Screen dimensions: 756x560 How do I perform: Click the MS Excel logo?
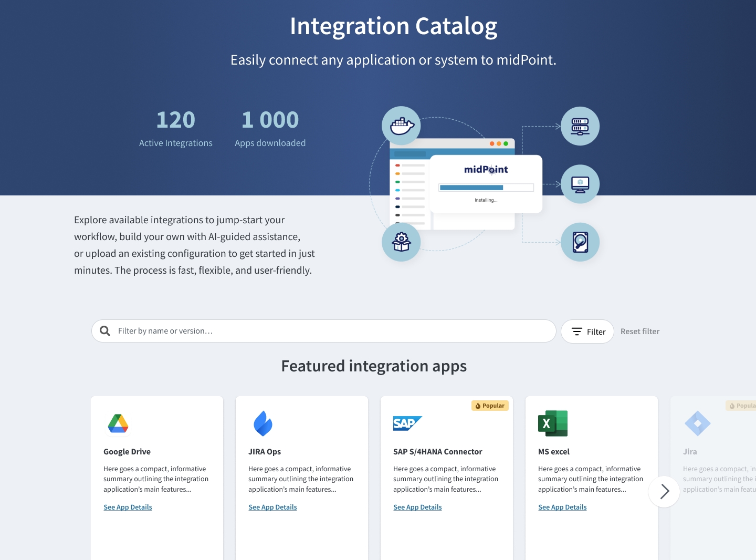coord(553,423)
